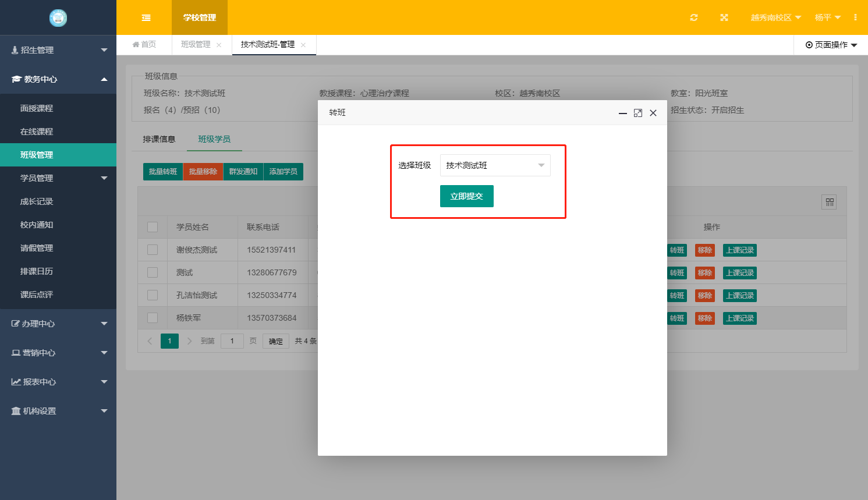
Task: Click the 批量转班 button
Action: [x=163, y=172]
